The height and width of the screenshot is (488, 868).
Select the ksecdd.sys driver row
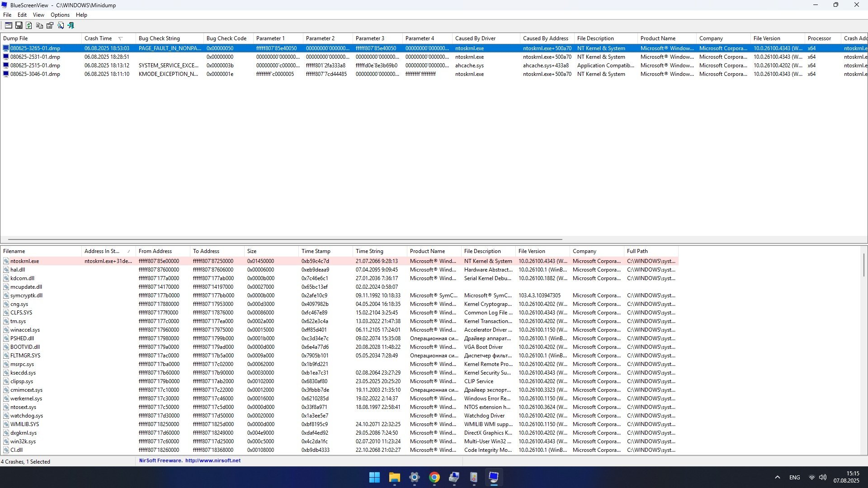[339, 373]
